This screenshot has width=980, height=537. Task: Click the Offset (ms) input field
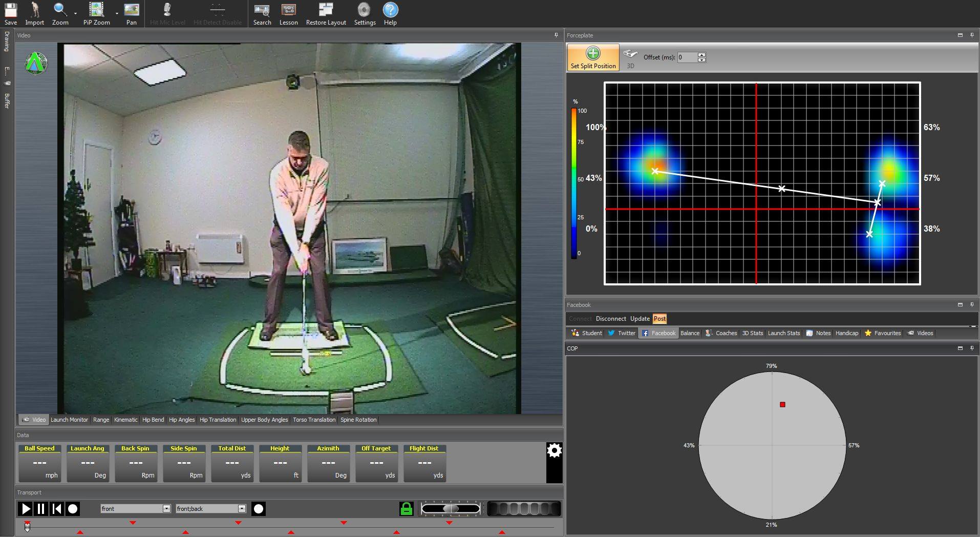click(x=687, y=57)
